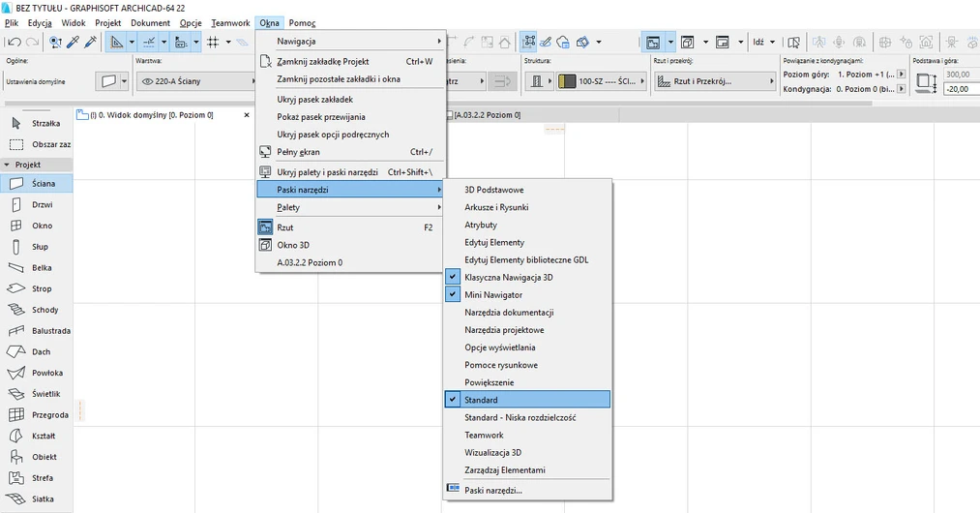Image resolution: width=980 pixels, height=513 pixels.
Task: Open the 100-SZ building material dropdown
Action: [x=602, y=81]
